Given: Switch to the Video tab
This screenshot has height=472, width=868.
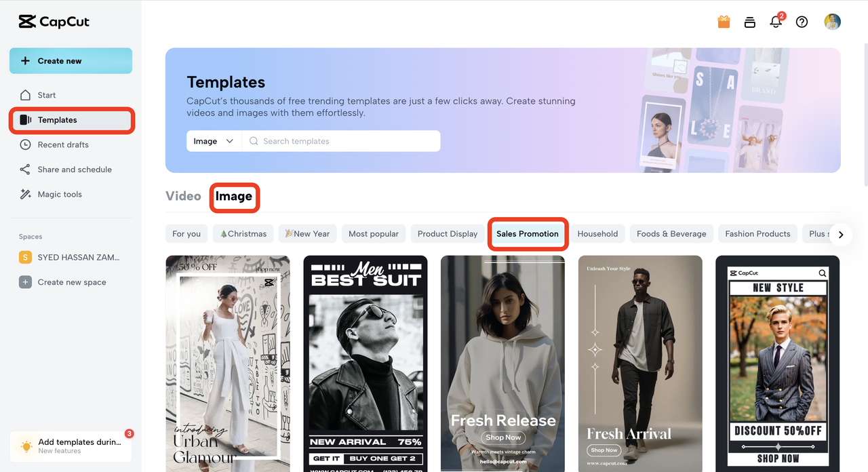Looking at the screenshot, I should coord(183,196).
